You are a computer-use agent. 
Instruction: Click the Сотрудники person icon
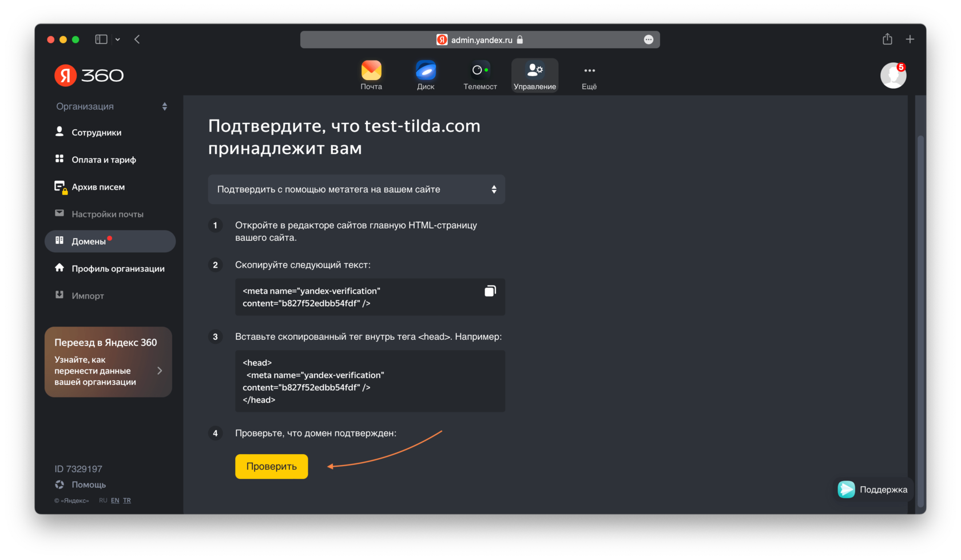pyautogui.click(x=59, y=132)
